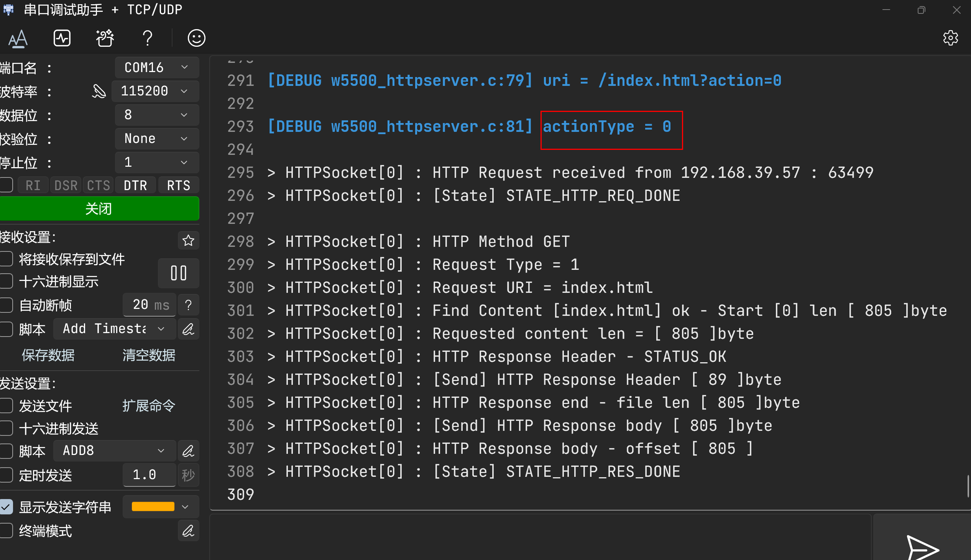Enable send file checkbox
Image resolution: width=971 pixels, height=560 pixels.
pos(6,406)
